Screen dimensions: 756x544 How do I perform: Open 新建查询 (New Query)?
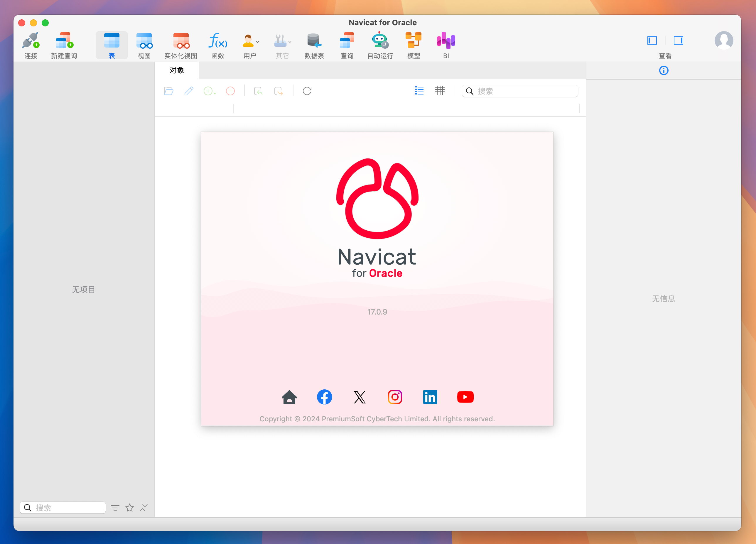64,45
